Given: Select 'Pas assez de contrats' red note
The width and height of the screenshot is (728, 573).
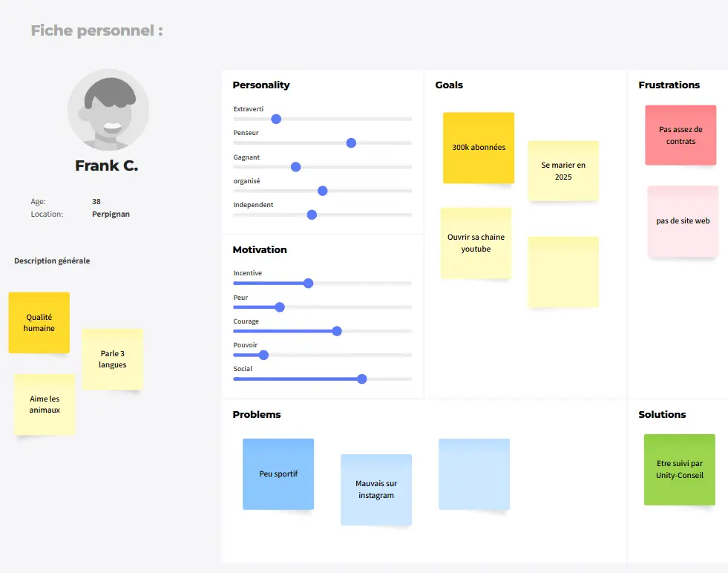Looking at the screenshot, I should (681, 135).
